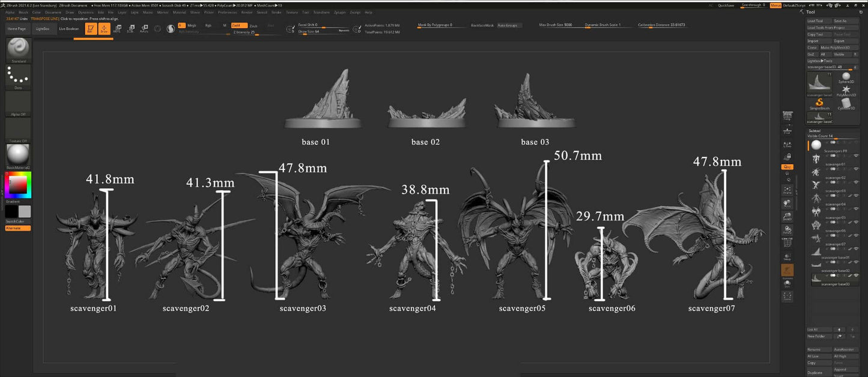Open the Preferences menu

point(228,12)
